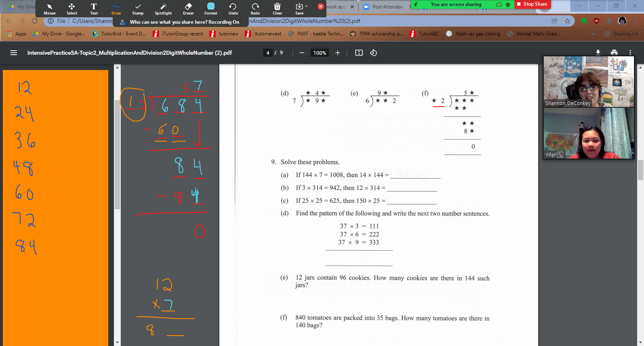Open the Chrome profile avatar
Viewport: 644px width, 346px height.
click(x=622, y=21)
